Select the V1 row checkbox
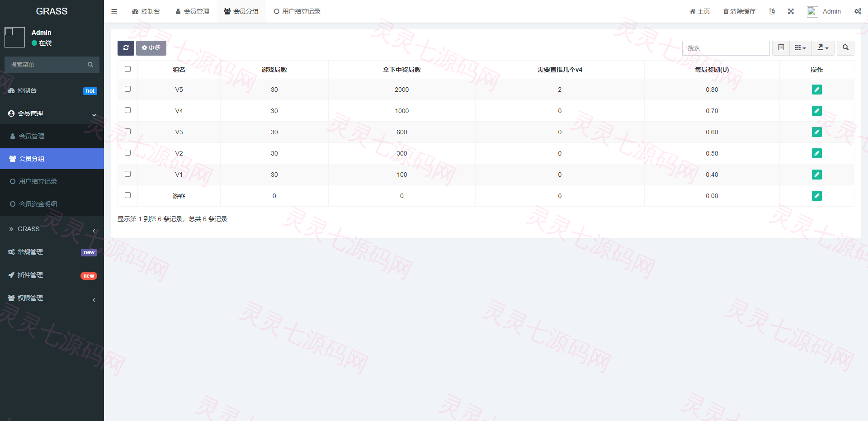Viewport: 868px width, 421px height. click(127, 174)
